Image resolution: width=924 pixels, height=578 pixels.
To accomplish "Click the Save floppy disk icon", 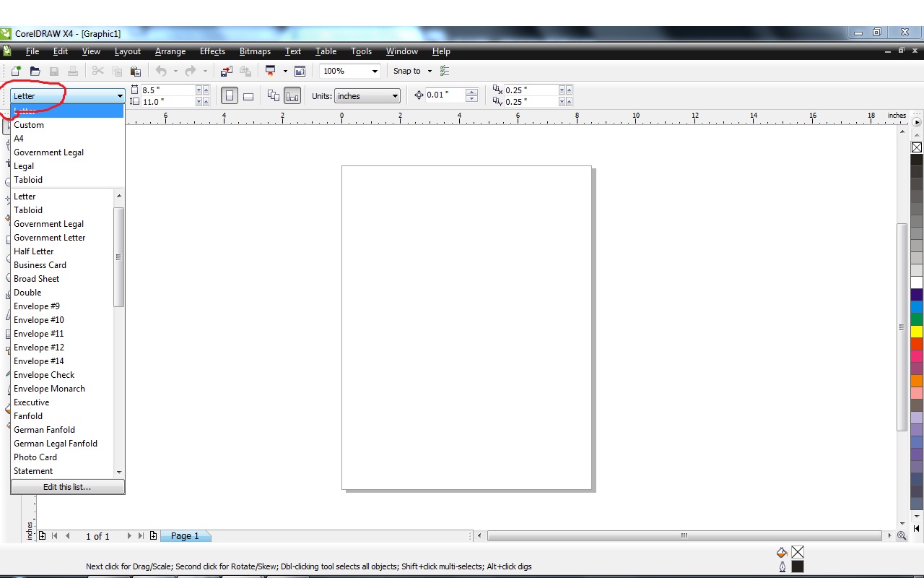I will [x=54, y=71].
